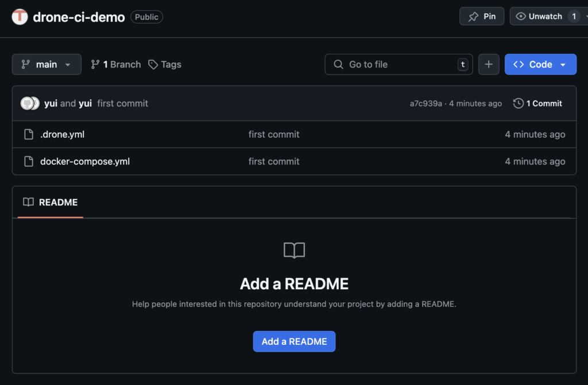Click the plus add file icon button
The height and width of the screenshot is (385, 588).
[488, 64]
